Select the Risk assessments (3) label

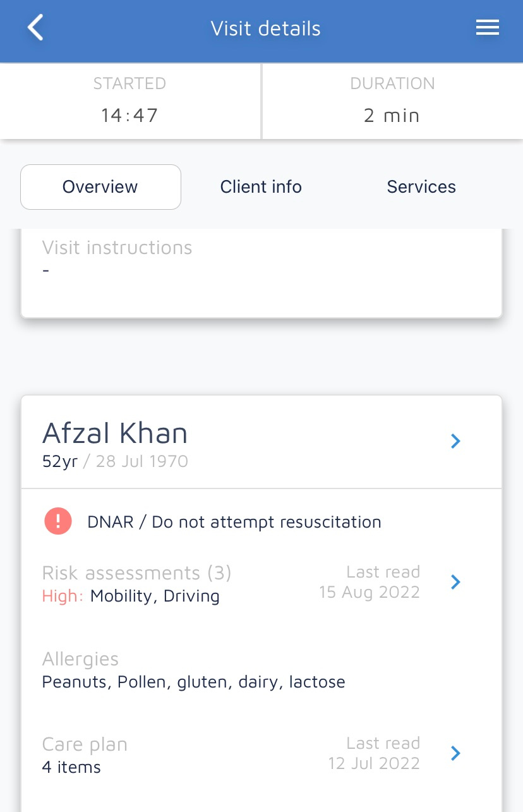136,573
